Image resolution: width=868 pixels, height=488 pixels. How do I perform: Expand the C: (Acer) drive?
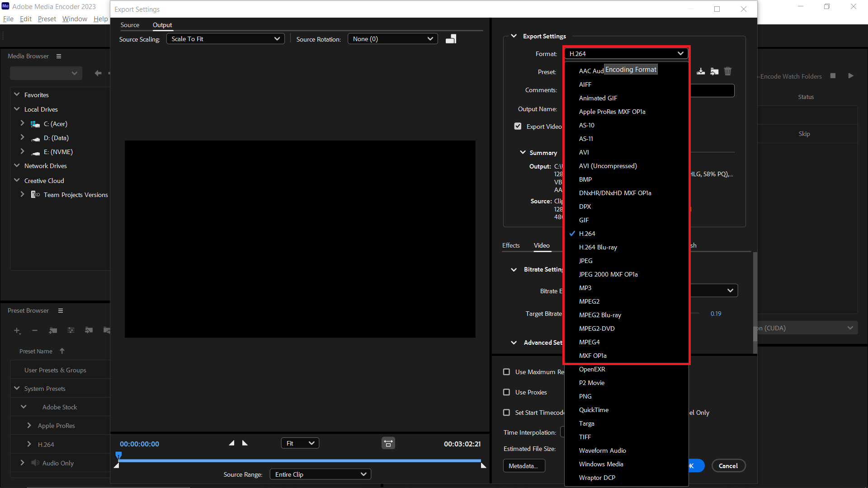22,123
